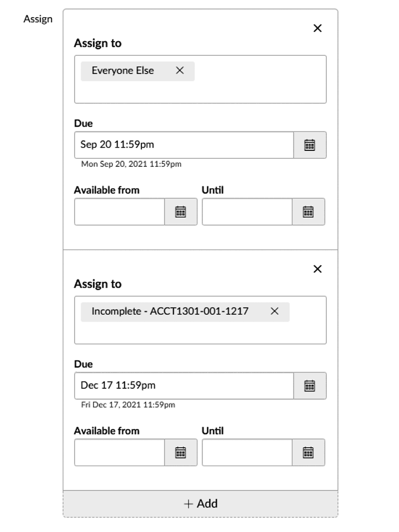399x532 pixels.
Task: Open calendar picker for Dec 17 due date
Action: (x=310, y=386)
